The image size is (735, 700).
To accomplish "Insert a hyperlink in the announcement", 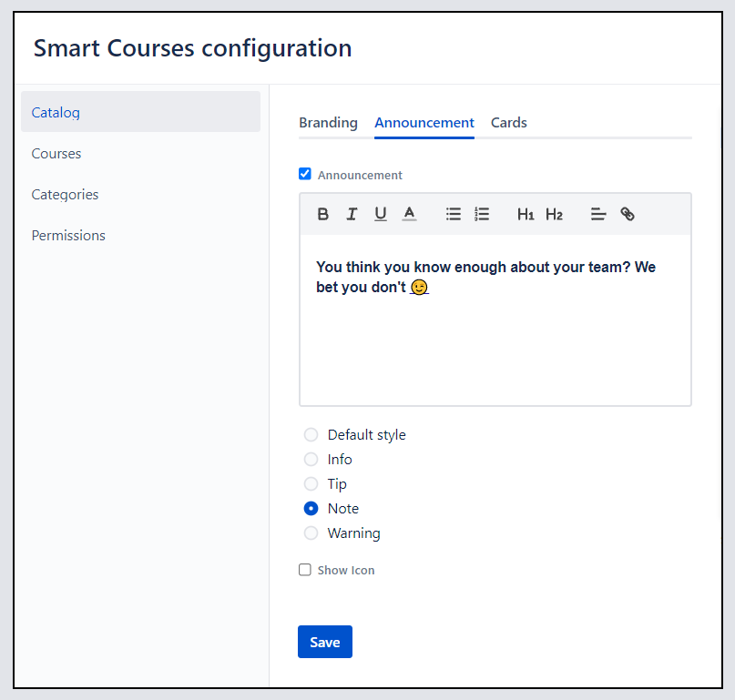I will [628, 214].
